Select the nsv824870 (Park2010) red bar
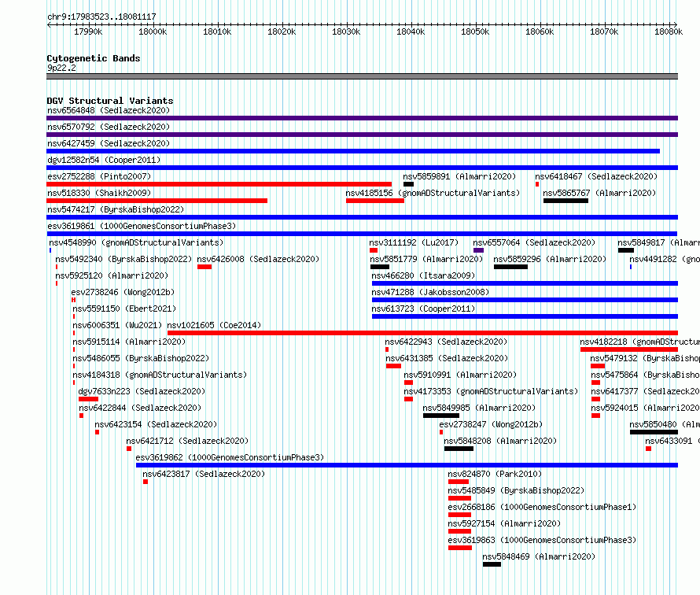700x595 pixels. [459, 482]
